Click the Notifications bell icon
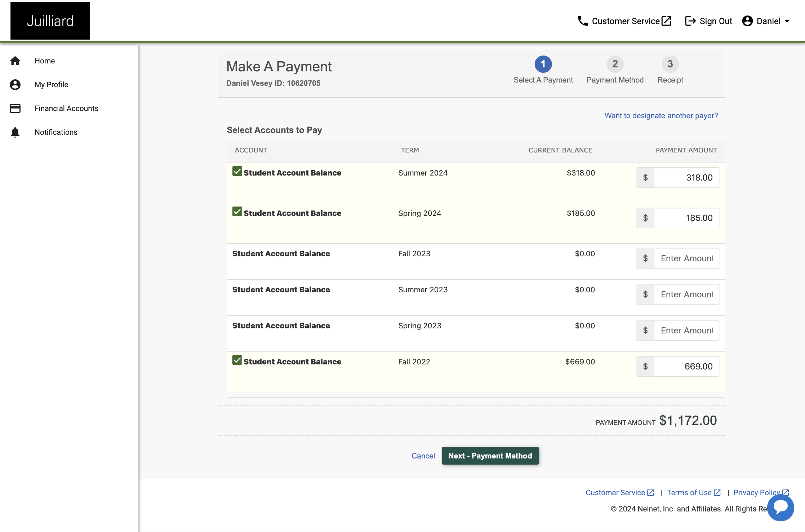The height and width of the screenshot is (532, 805). pyautogui.click(x=15, y=132)
